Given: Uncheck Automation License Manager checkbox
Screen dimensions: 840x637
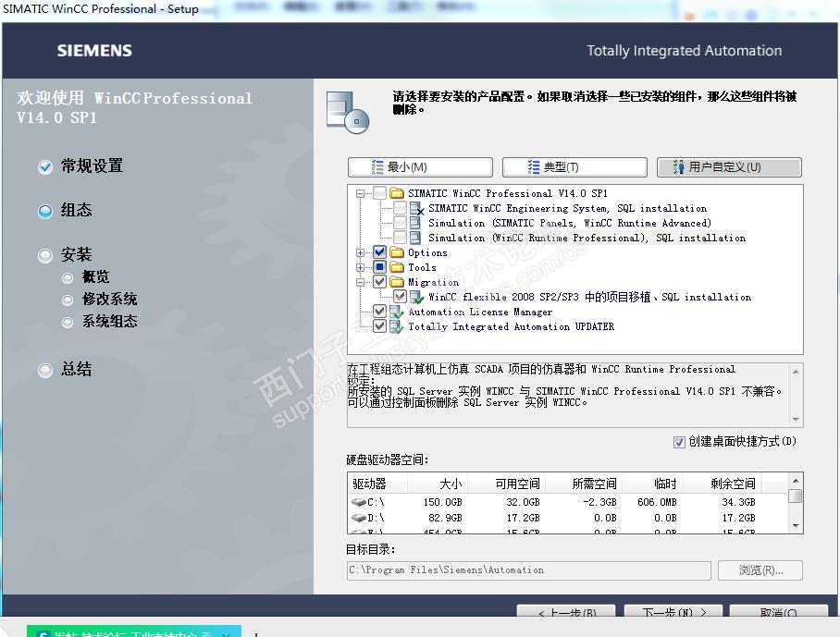Looking at the screenshot, I should pos(379,311).
